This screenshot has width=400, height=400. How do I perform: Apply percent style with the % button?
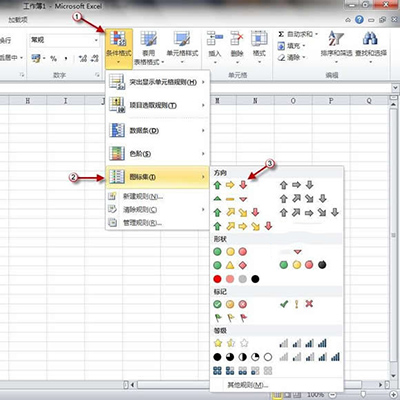pos(53,59)
